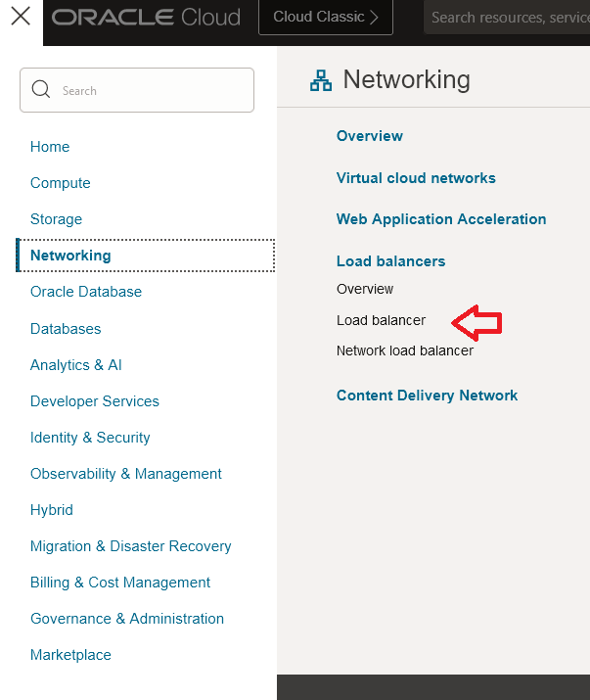The width and height of the screenshot is (590, 700).
Task: Click the Oracle Cloud logo
Action: pos(146,17)
